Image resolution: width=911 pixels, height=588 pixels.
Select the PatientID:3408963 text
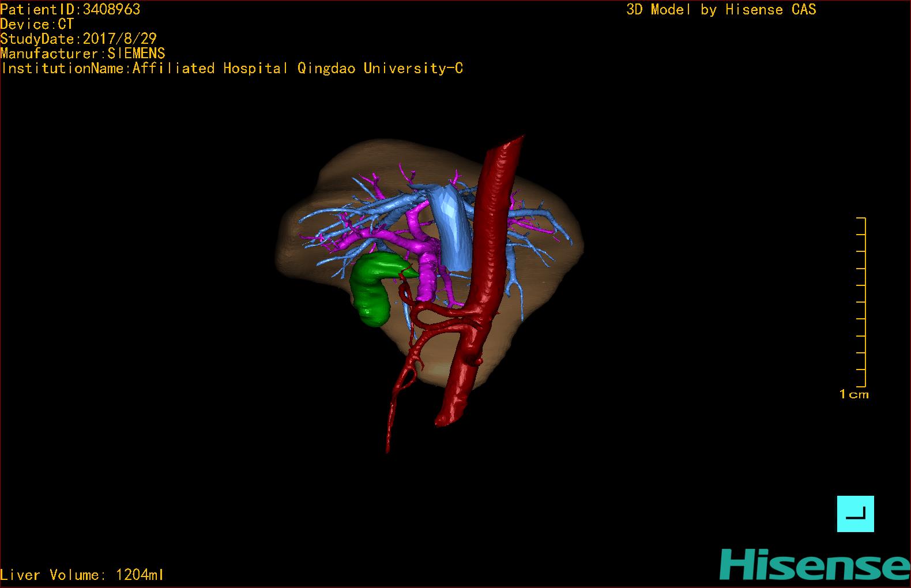pyautogui.click(x=70, y=9)
